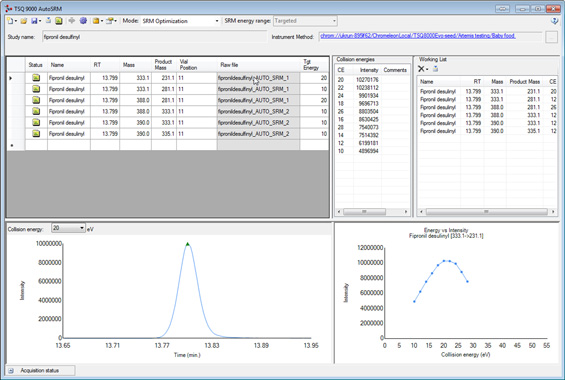Click status icon of 390.0 to 335.1 row
Screen dimensions: 565x380
[36, 134]
